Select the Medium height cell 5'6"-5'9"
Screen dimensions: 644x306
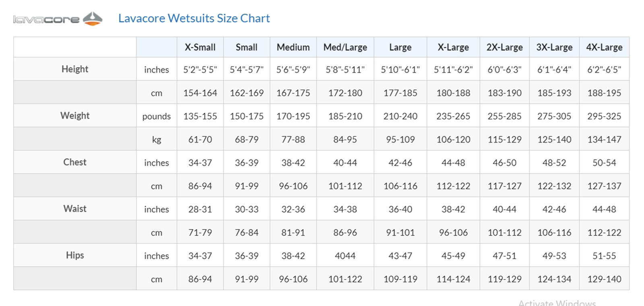tap(293, 70)
